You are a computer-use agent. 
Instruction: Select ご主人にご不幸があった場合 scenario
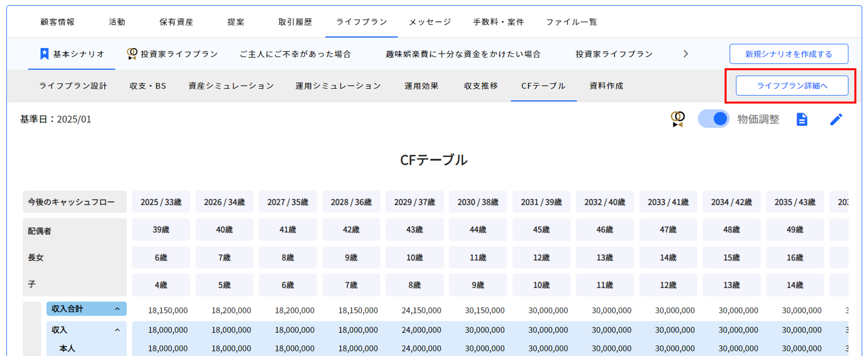[295, 54]
